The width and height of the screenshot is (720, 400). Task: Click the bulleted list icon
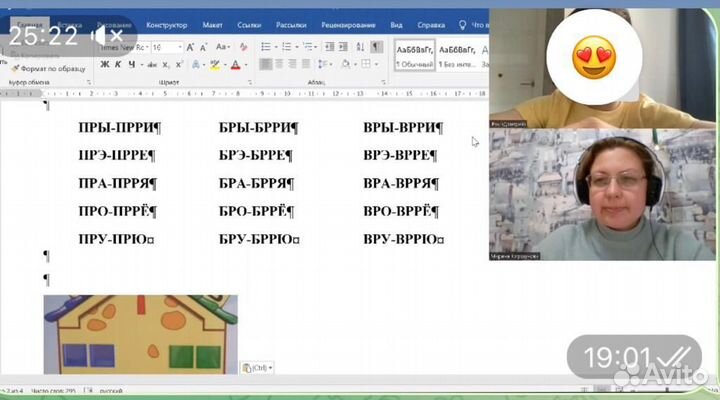(263, 47)
